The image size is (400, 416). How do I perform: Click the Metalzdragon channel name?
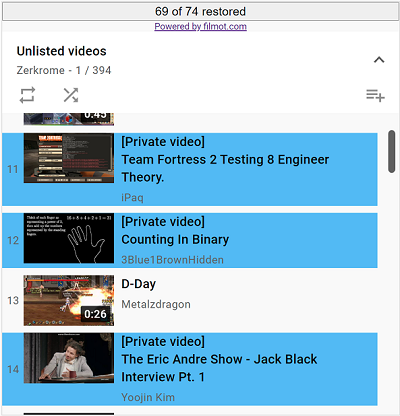156,304
